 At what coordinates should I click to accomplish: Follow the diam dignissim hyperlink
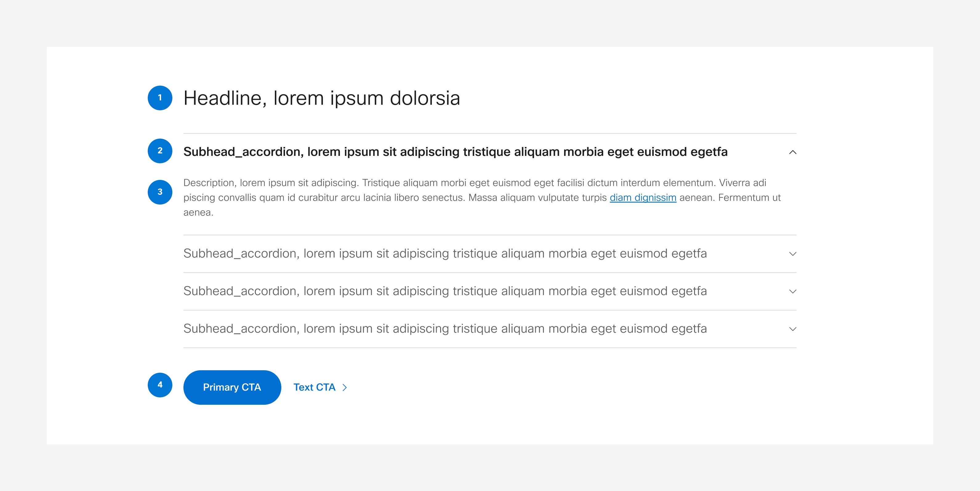(x=643, y=197)
